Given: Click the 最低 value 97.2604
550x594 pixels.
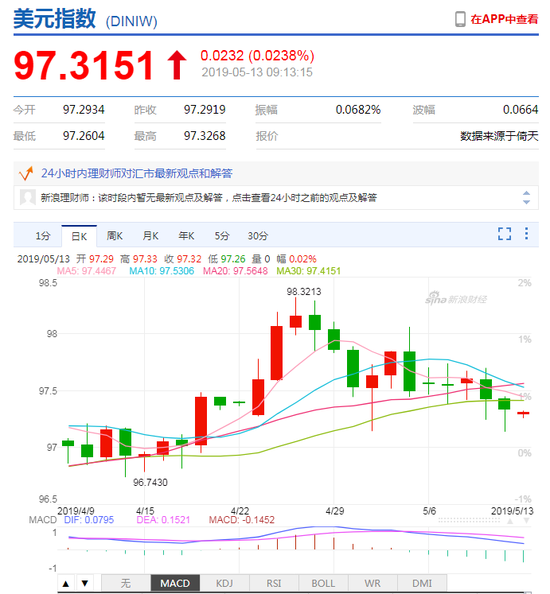Looking at the screenshot, I should pyautogui.click(x=83, y=136).
